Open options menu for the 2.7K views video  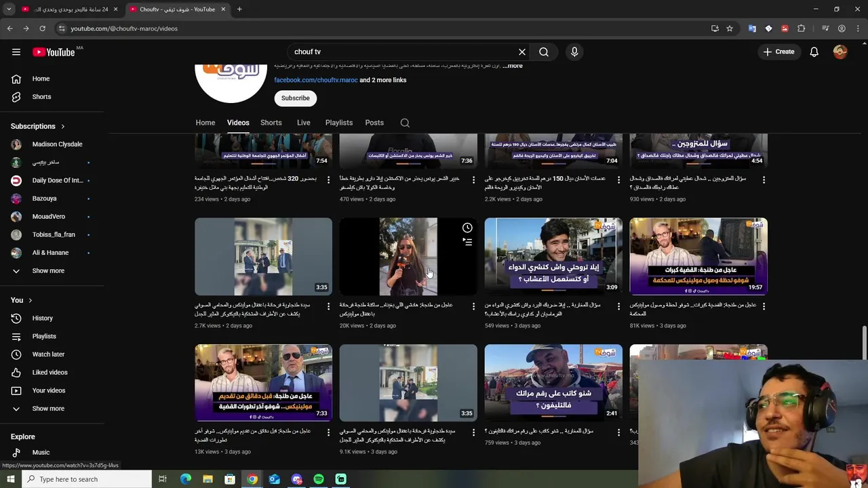[x=329, y=306]
